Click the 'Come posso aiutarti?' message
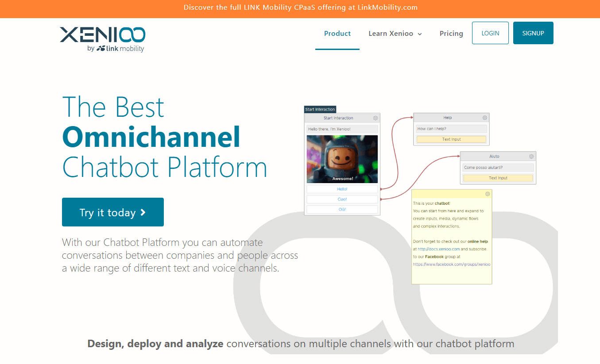The height and width of the screenshot is (364, 600). (x=498, y=168)
